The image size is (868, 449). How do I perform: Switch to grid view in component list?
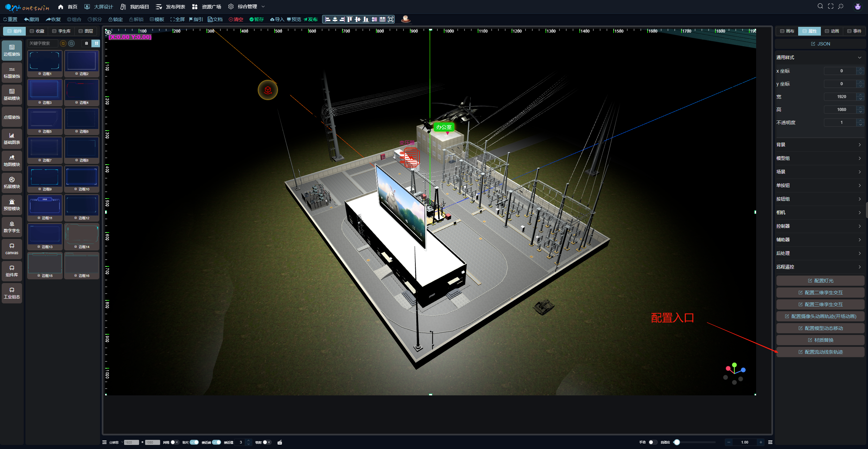pyautogui.click(x=96, y=43)
